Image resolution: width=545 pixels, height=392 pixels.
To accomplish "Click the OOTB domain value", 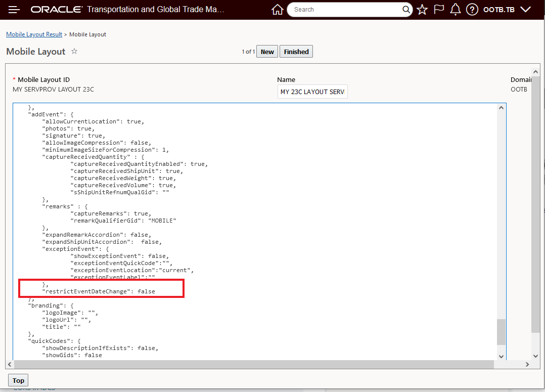I will (519, 90).
